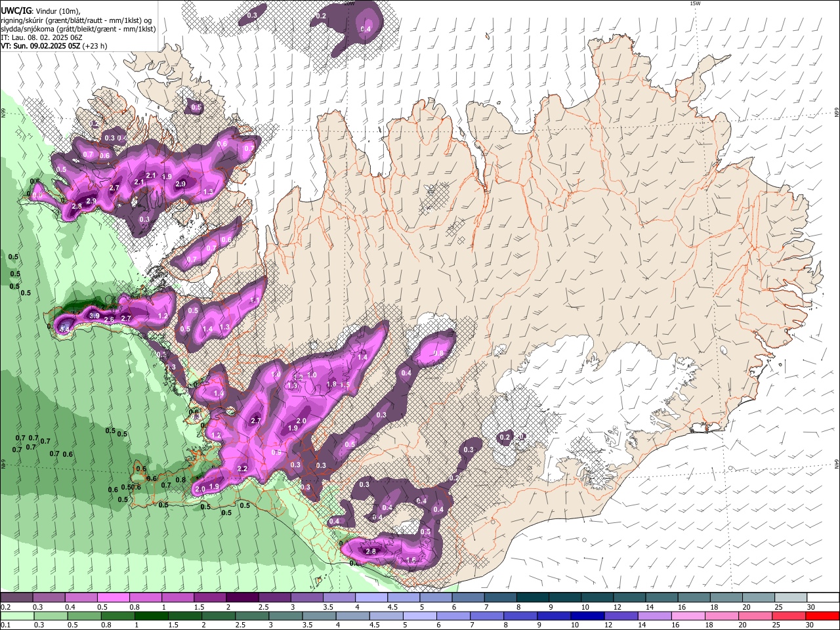Select the bright pink snow swatch between 0.5 and 0.8
840x630 pixels.
113,598
